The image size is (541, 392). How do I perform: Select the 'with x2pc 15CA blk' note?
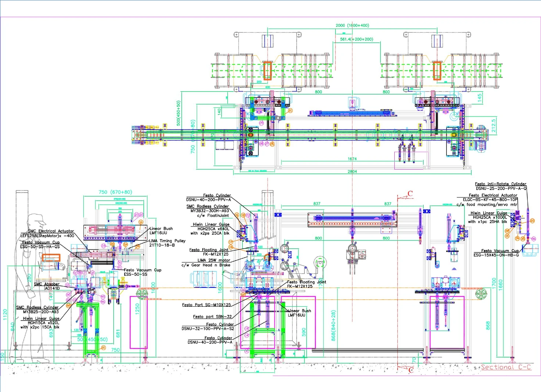(40, 327)
